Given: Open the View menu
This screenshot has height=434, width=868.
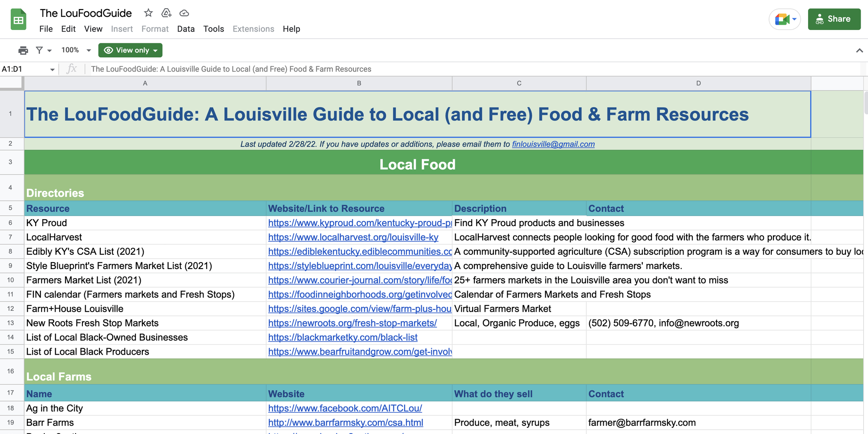Looking at the screenshot, I should point(93,29).
